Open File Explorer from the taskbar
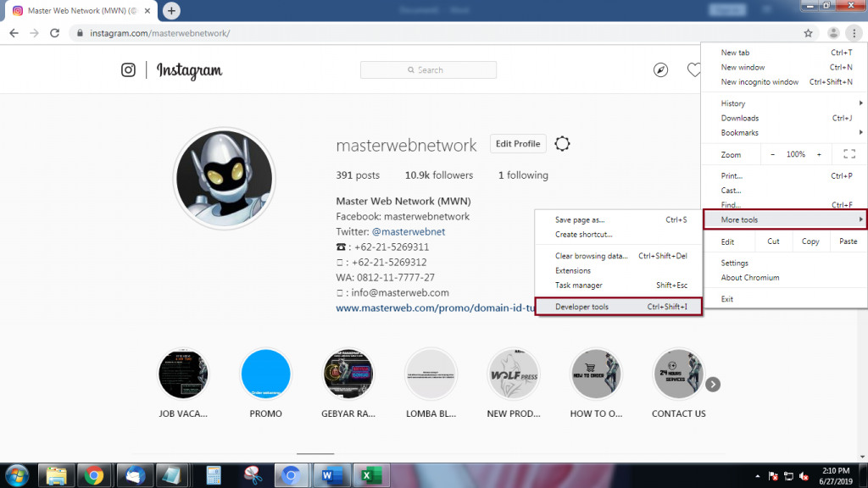This screenshot has width=868, height=488. (x=57, y=475)
